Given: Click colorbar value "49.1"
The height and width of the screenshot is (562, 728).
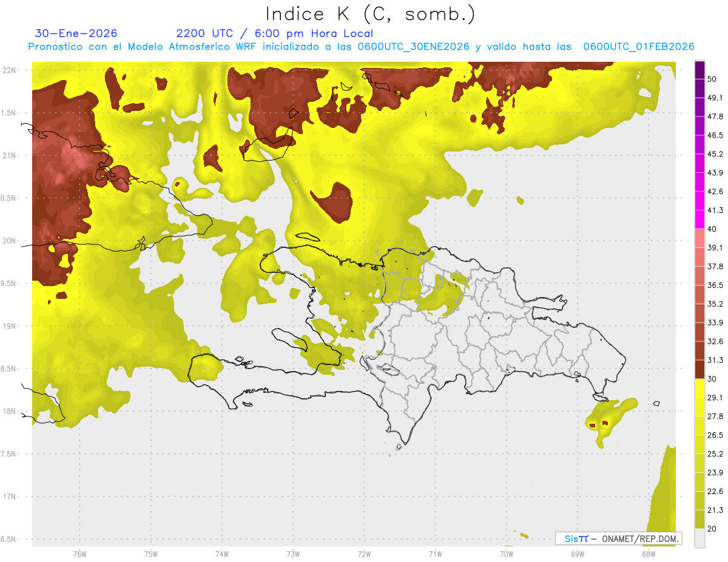Looking at the screenshot, I should pyautogui.click(x=715, y=98).
